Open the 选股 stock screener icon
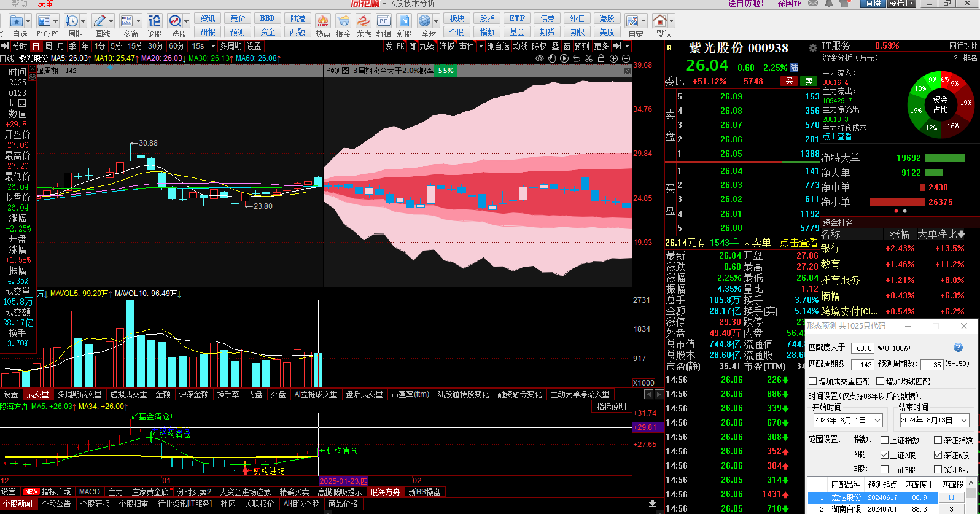Image resolution: width=980 pixels, height=514 pixels. click(176, 21)
